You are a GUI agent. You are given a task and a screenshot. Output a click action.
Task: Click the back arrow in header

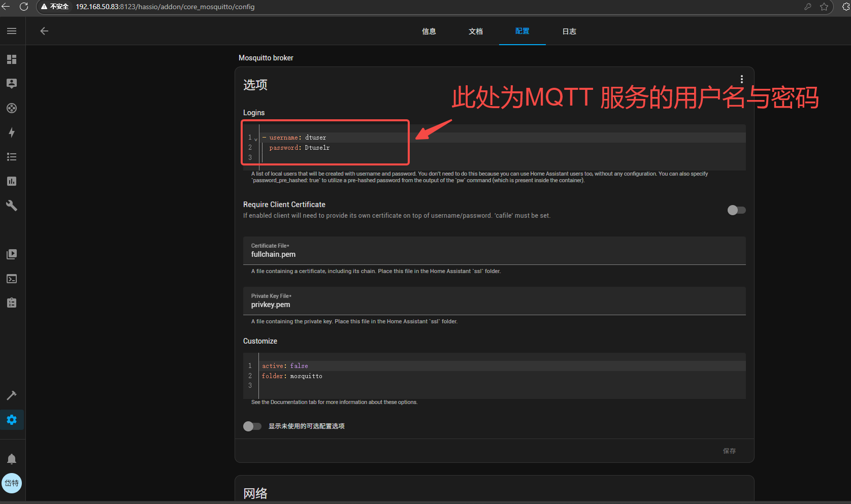tap(44, 31)
